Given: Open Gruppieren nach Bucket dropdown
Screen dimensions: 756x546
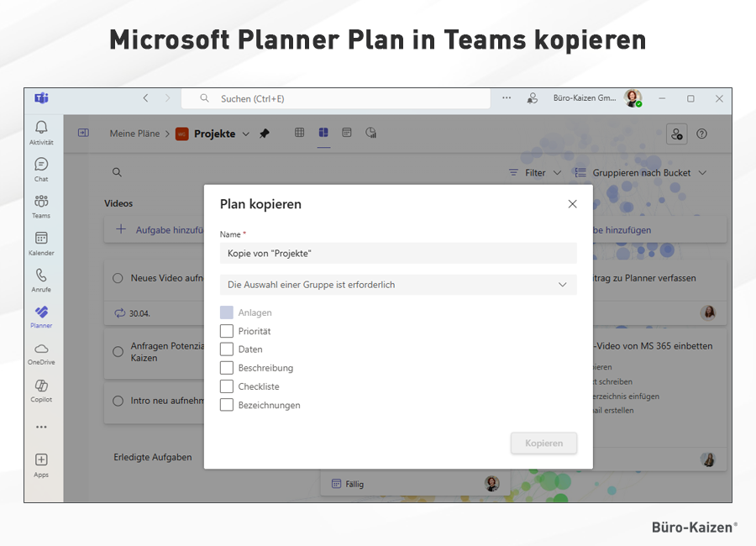Looking at the screenshot, I should [641, 173].
